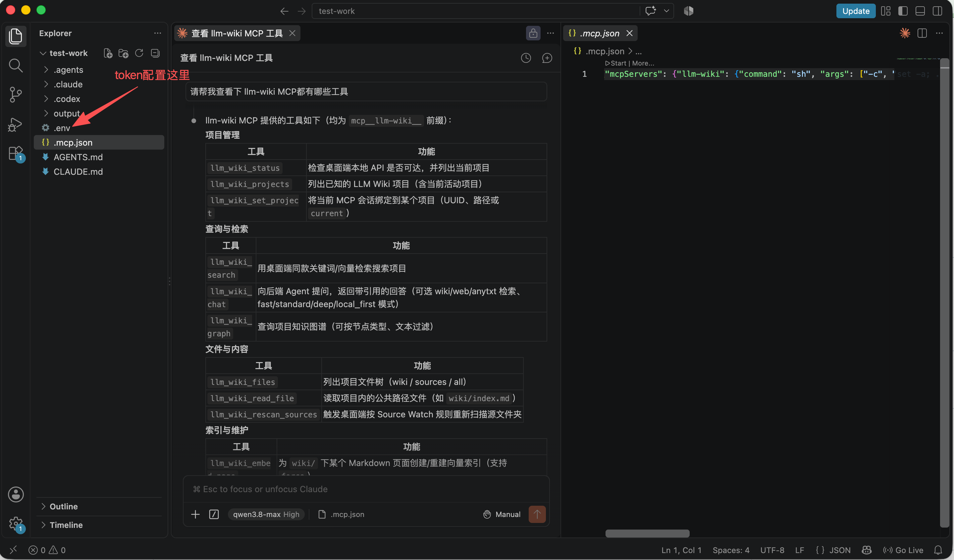The width and height of the screenshot is (954, 560).
Task: Open the Manage gear icon
Action: [x=16, y=524]
